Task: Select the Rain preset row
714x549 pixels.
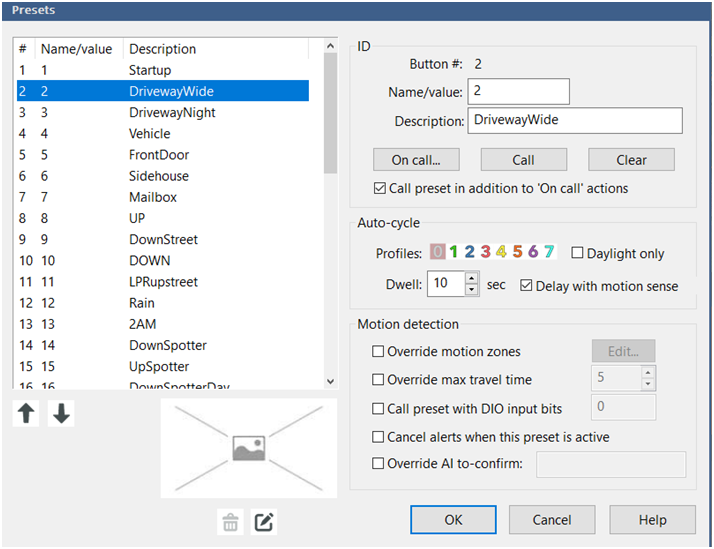Action: [x=163, y=303]
